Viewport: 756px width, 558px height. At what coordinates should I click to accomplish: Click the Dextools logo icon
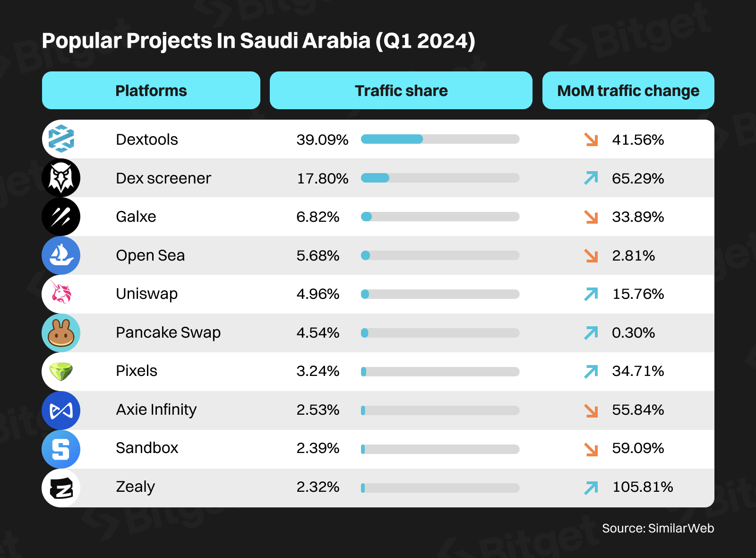click(x=61, y=139)
